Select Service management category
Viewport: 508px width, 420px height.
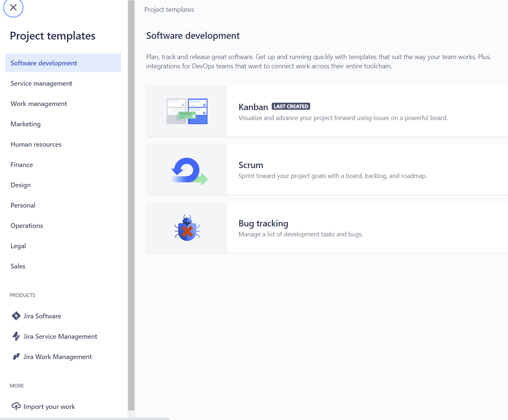tap(63, 83)
